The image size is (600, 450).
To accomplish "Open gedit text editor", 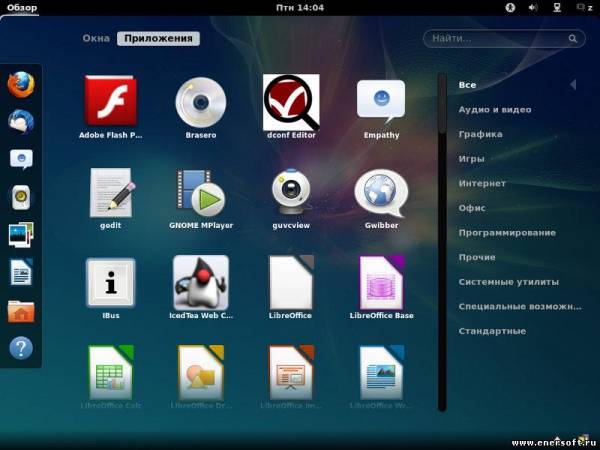I will coord(112,192).
